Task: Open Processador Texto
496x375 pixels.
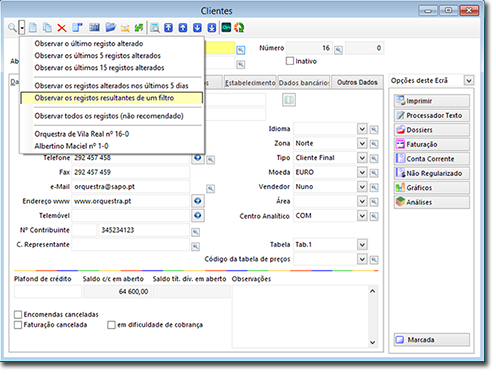Action: (432, 115)
